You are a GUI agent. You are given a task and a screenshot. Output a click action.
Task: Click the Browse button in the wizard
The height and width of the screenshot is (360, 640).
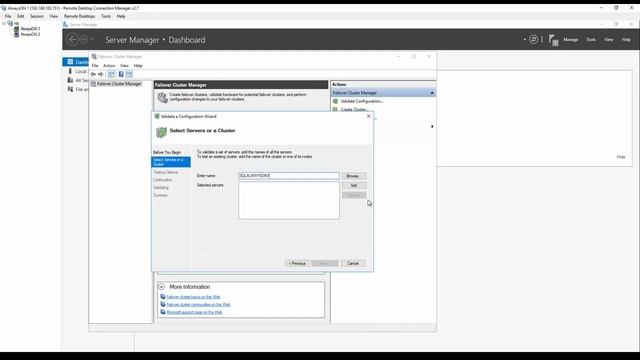point(353,176)
